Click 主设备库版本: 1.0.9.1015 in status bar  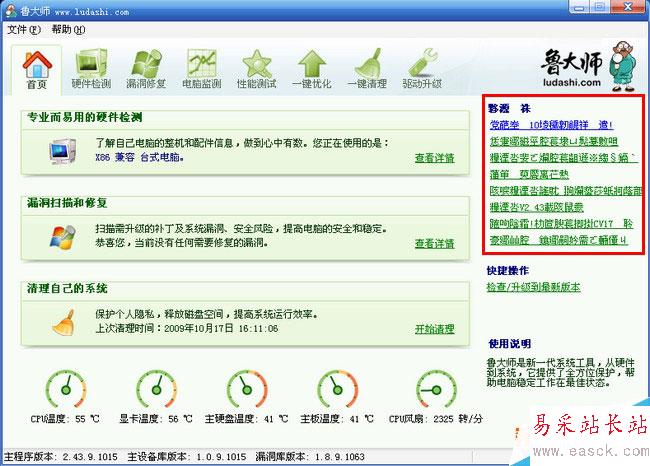tap(187, 457)
